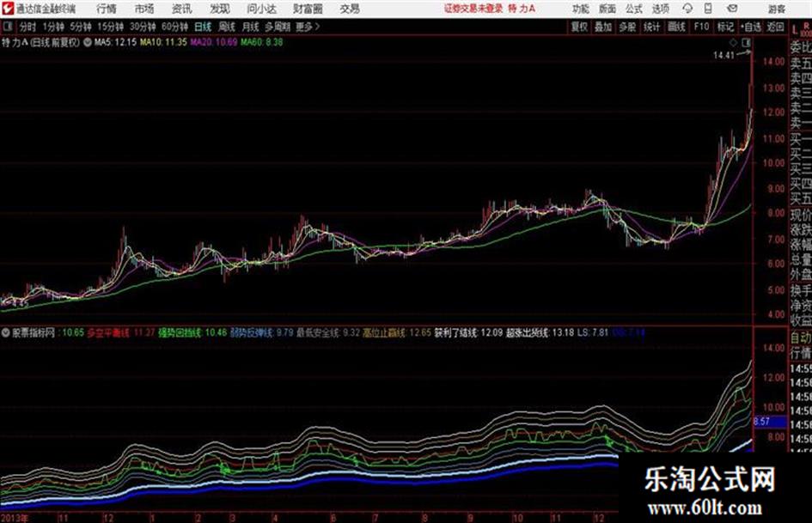Click the 弱势反弹线 indicator label
This screenshot has width=812, height=523.
click(x=251, y=332)
